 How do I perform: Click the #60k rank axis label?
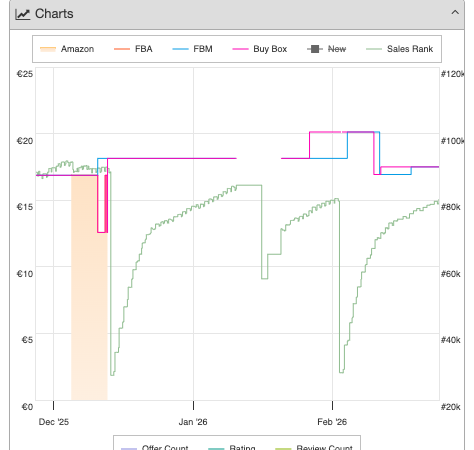click(451, 274)
